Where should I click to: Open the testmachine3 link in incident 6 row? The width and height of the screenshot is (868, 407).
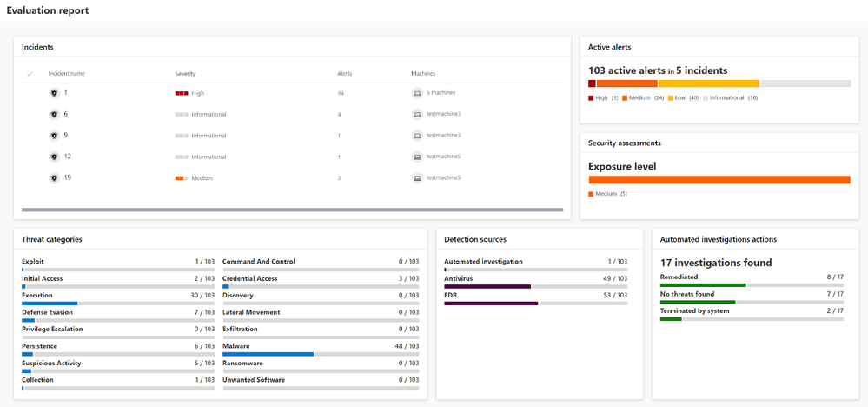pyautogui.click(x=443, y=114)
